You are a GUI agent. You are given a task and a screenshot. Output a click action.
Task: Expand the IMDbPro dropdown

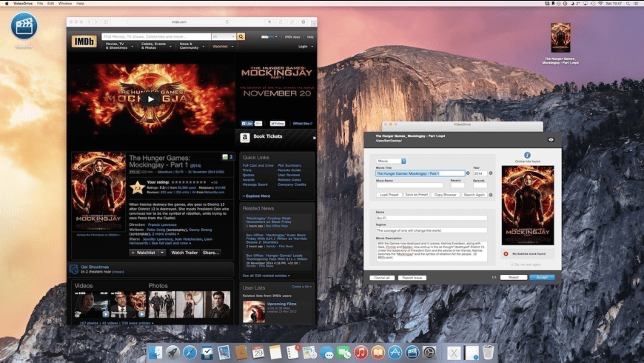269,37
